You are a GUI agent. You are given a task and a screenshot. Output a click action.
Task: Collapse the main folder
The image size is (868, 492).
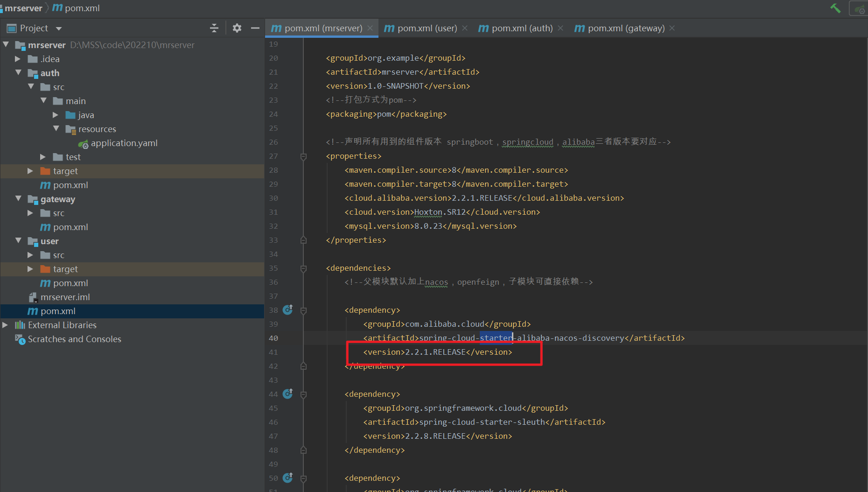click(44, 101)
